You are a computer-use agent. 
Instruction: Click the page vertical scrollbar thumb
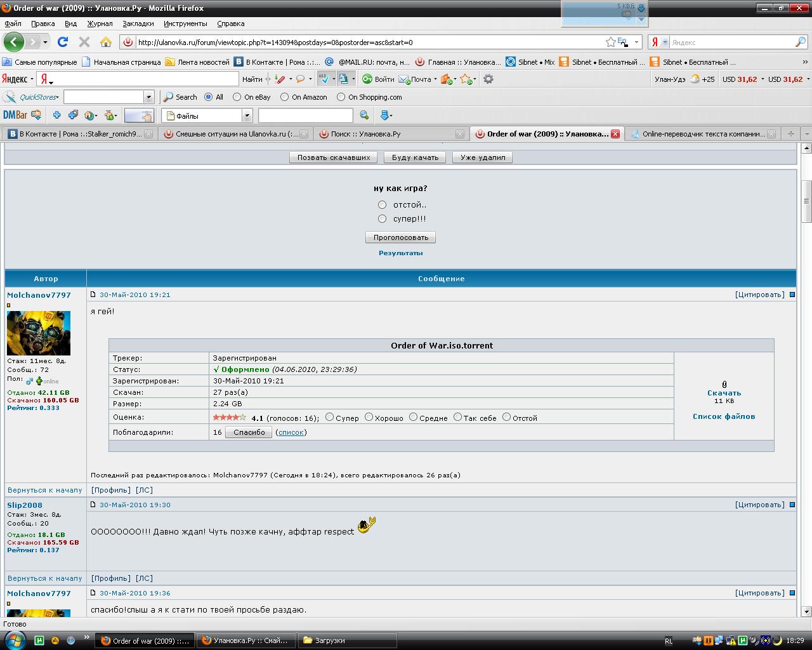click(807, 201)
